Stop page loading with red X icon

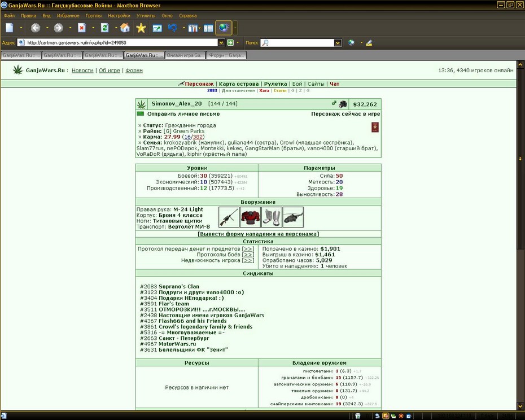click(82, 28)
